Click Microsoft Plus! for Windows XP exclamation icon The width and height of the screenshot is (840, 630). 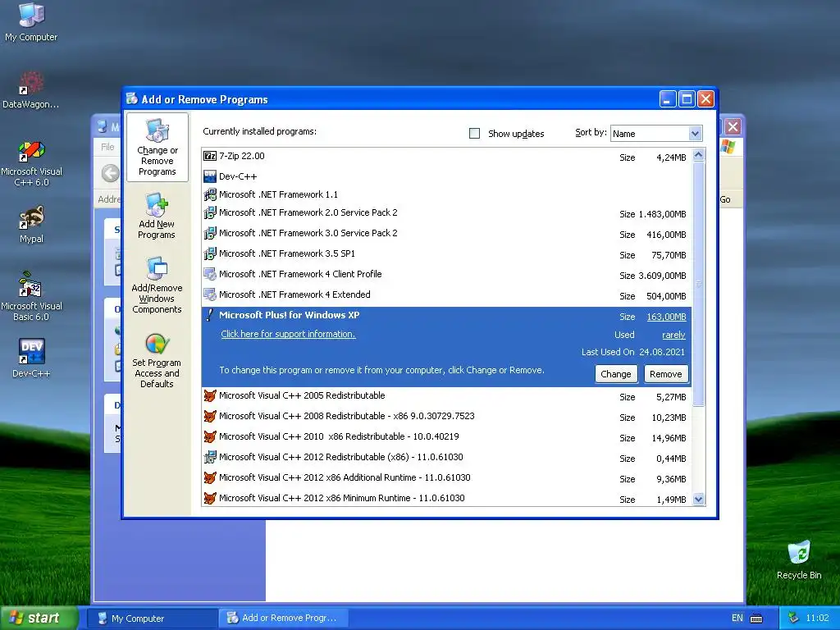210,315
